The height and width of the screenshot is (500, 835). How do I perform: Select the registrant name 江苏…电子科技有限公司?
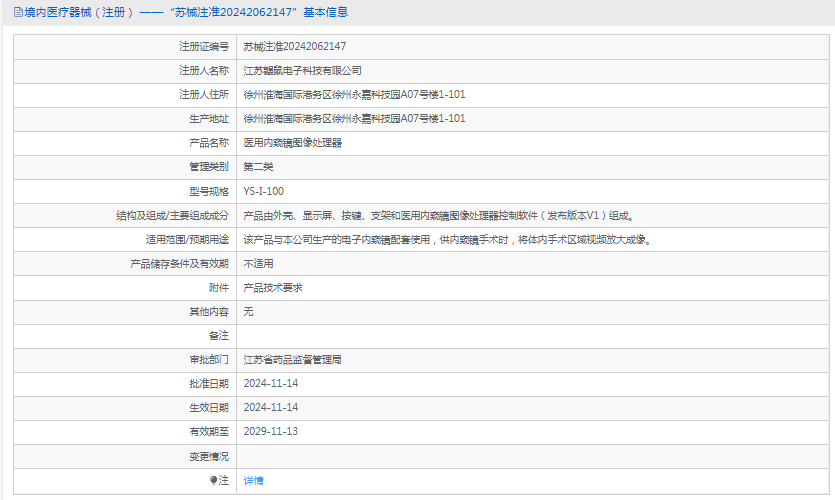coord(302,71)
